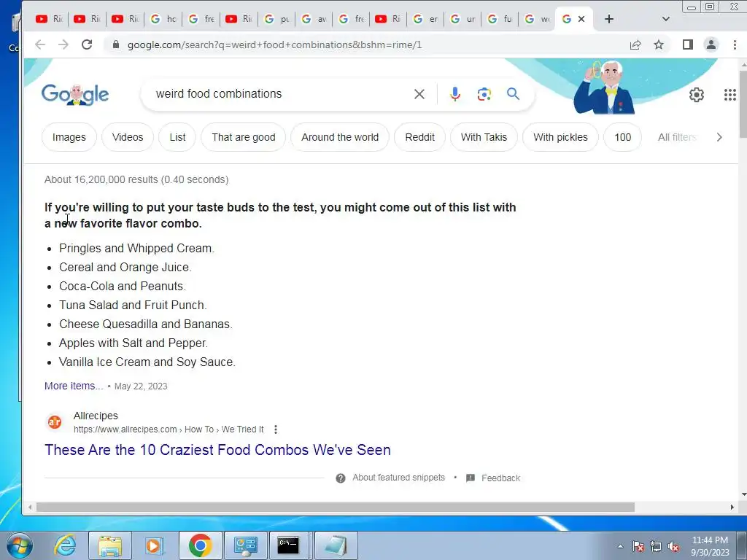Select the '100' filter chip
The height and width of the screenshot is (560, 747).
[x=623, y=137]
